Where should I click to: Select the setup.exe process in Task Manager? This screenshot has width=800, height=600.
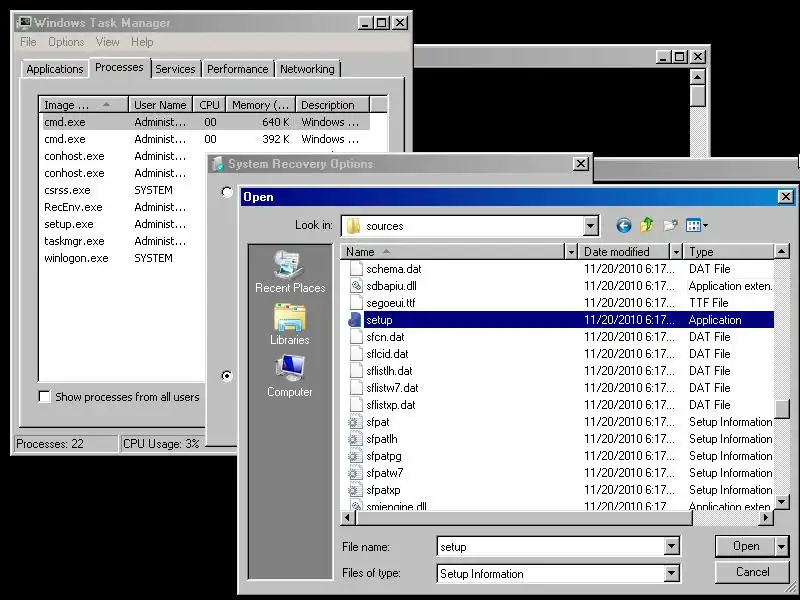[x=123, y=224]
